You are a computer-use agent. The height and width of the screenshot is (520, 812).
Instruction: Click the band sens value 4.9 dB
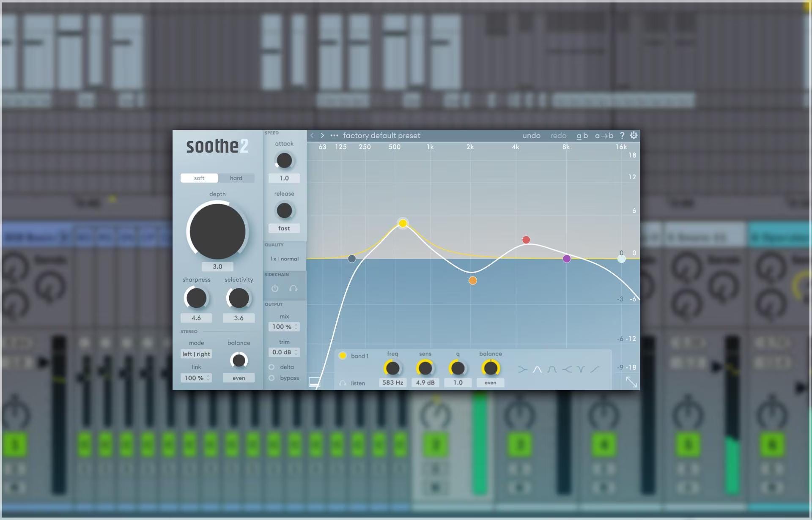(425, 383)
